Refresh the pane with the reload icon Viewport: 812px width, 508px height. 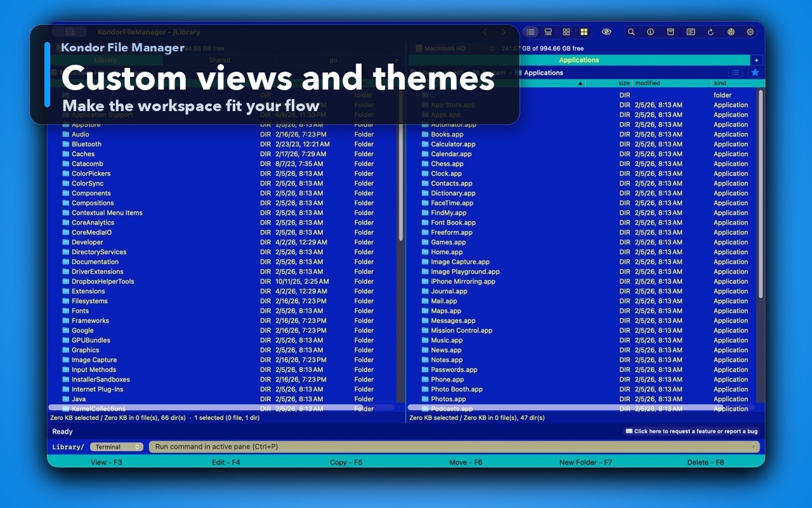tap(710, 32)
